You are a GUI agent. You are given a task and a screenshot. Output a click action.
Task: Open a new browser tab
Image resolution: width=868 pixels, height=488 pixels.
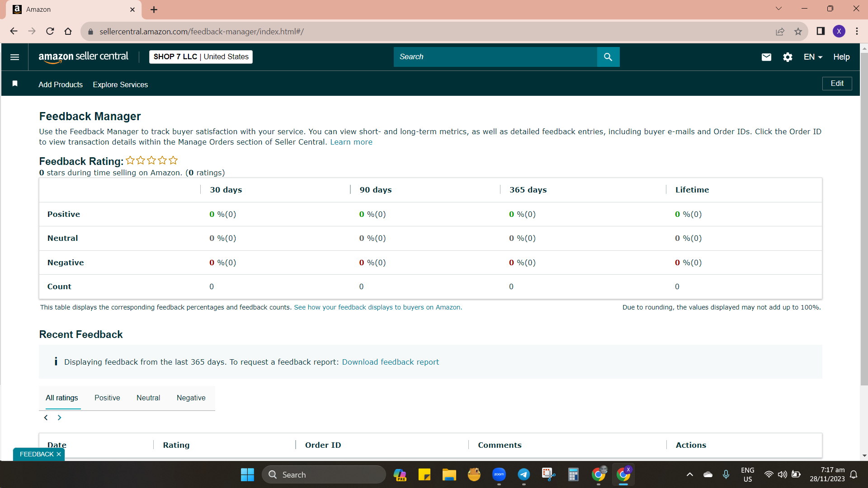(x=154, y=9)
